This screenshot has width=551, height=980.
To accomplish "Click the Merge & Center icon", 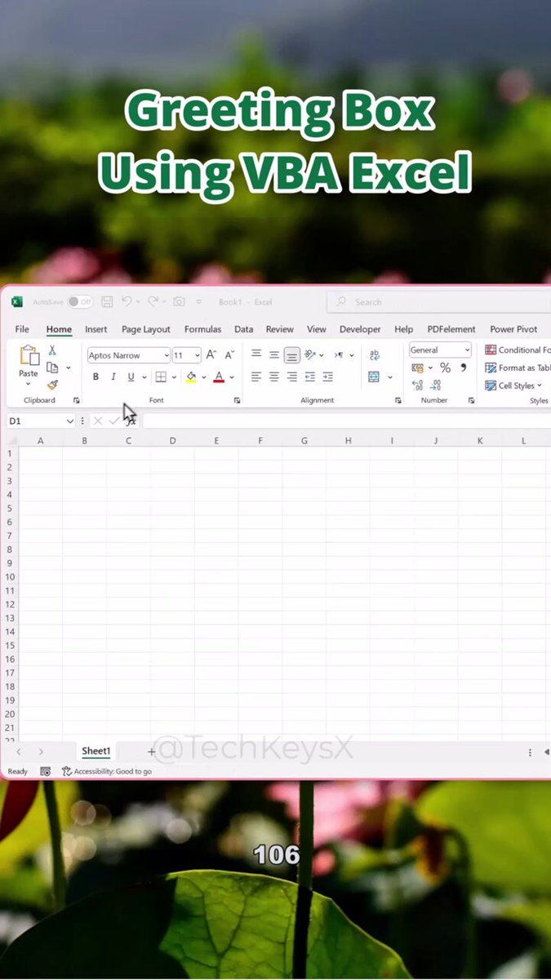I will point(374,377).
